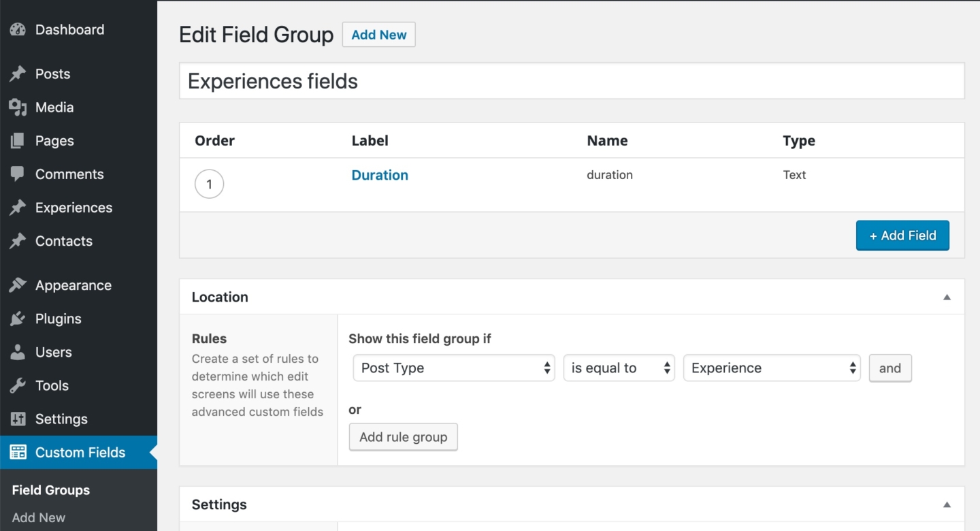Open Comments via the speech bubble icon
Screen dimensions: 980x531
17,174
